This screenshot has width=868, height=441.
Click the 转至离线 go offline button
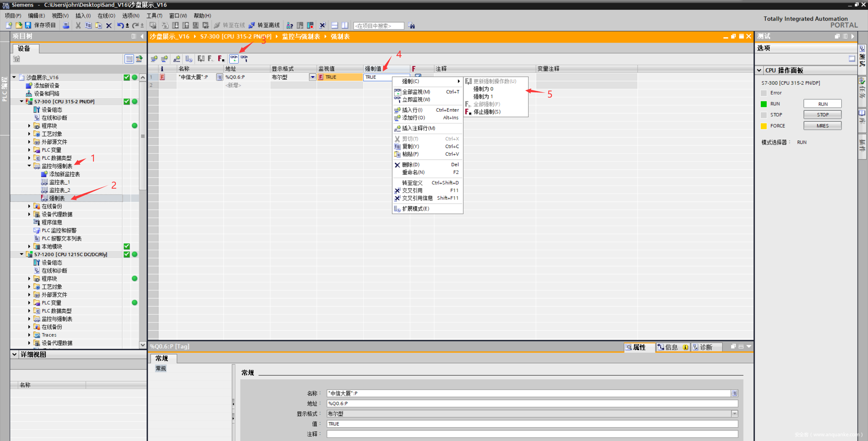[264, 25]
